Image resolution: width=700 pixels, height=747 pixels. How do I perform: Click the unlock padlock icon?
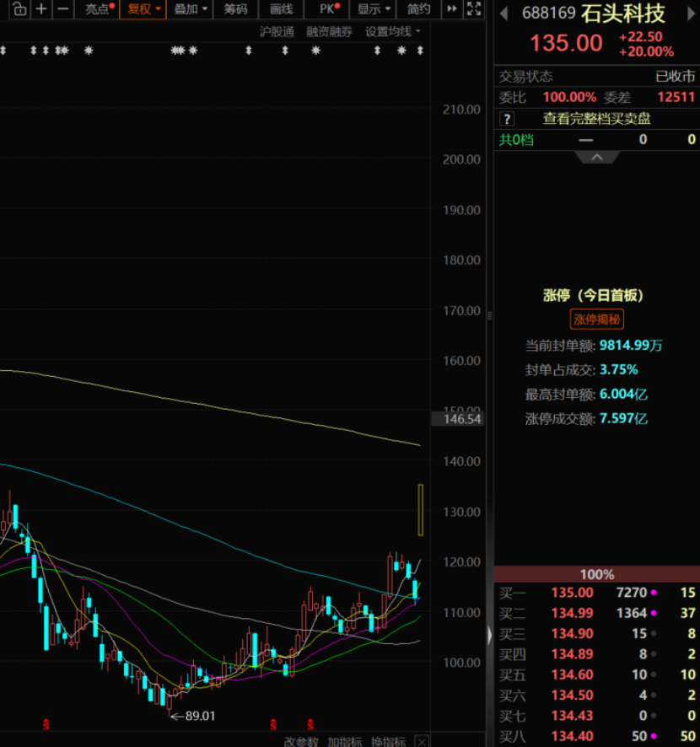19,8
